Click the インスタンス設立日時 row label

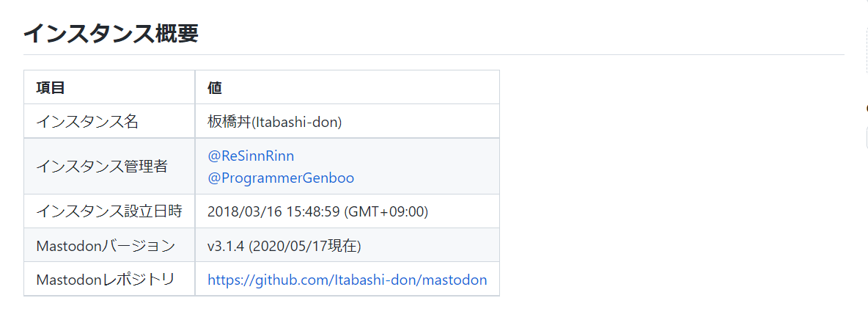pyautogui.click(x=109, y=211)
